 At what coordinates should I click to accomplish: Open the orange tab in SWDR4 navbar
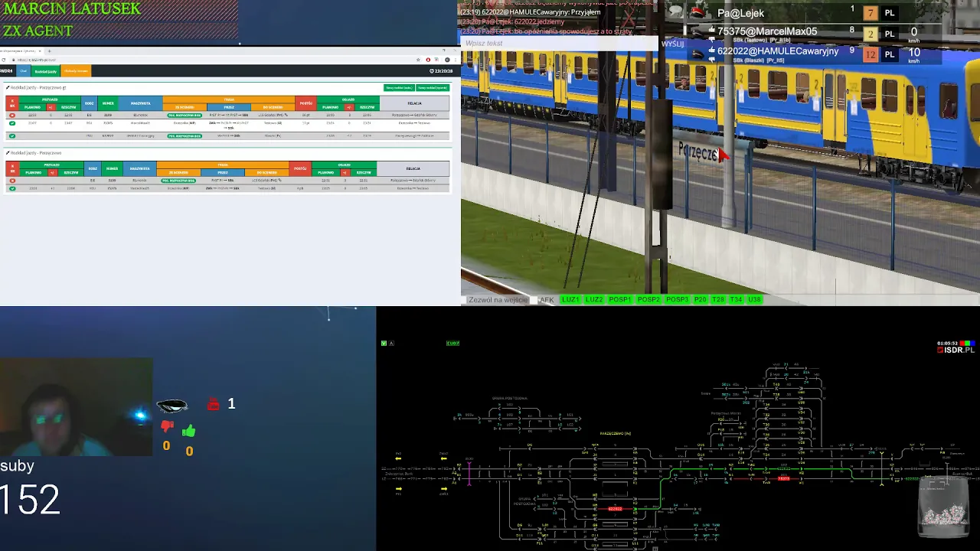pyautogui.click(x=76, y=71)
